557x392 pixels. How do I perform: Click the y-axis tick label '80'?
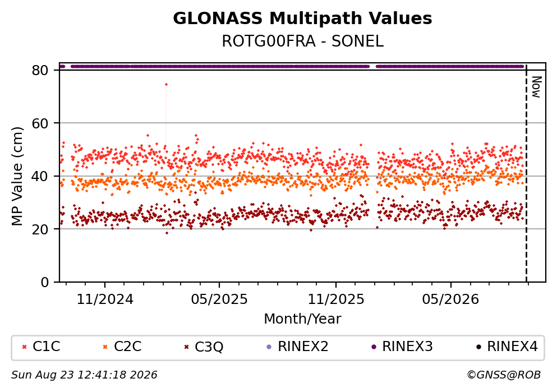pos(40,70)
